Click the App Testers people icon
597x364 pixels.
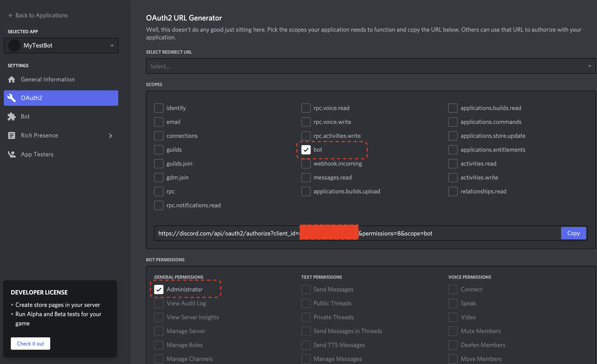(11, 154)
